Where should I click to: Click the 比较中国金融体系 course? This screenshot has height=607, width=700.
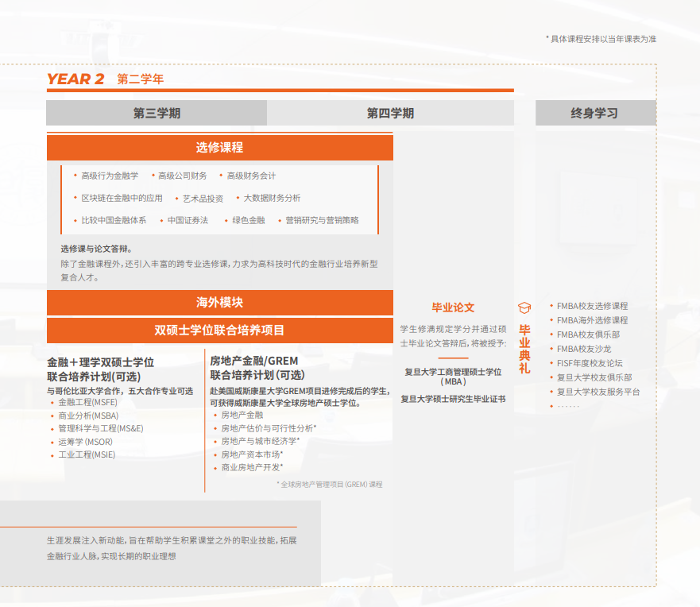click(x=114, y=221)
